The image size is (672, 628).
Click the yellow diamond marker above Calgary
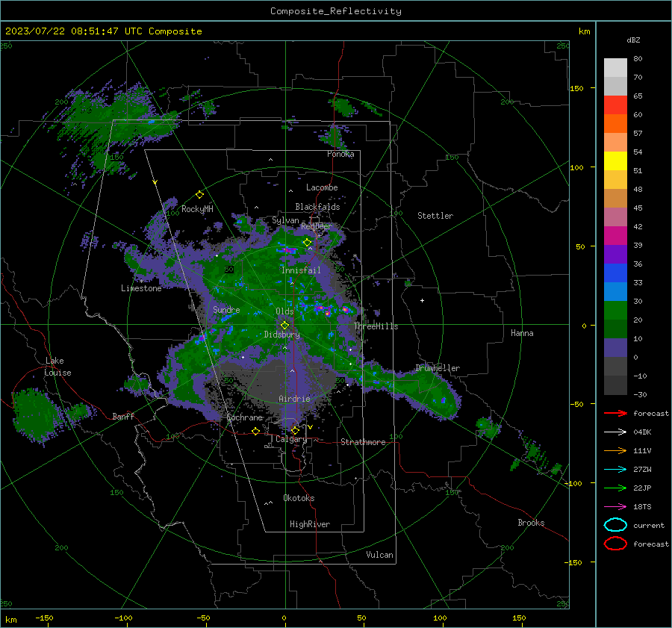click(295, 430)
